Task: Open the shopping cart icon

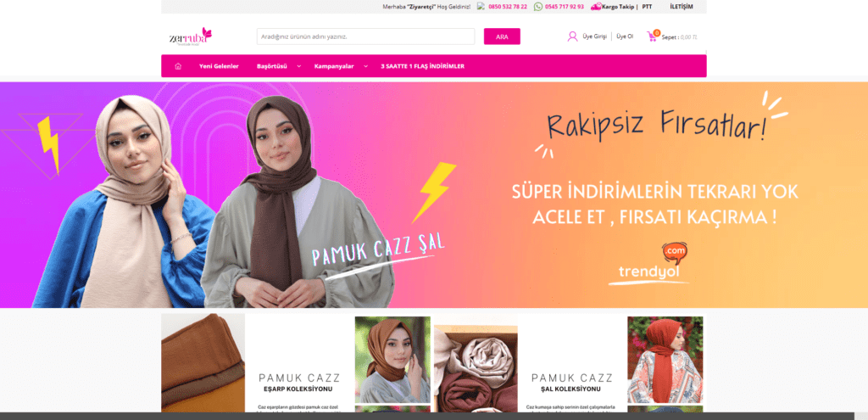Action: (653, 36)
